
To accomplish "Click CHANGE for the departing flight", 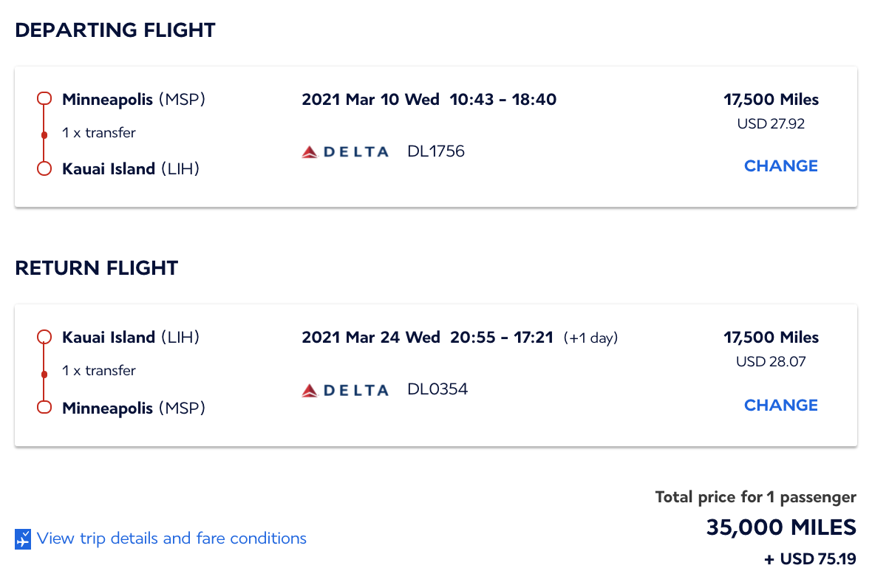I will [780, 165].
